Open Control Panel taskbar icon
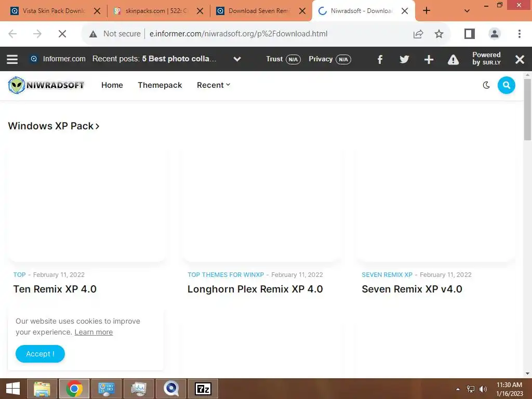The width and height of the screenshot is (532, 399). [x=107, y=389]
